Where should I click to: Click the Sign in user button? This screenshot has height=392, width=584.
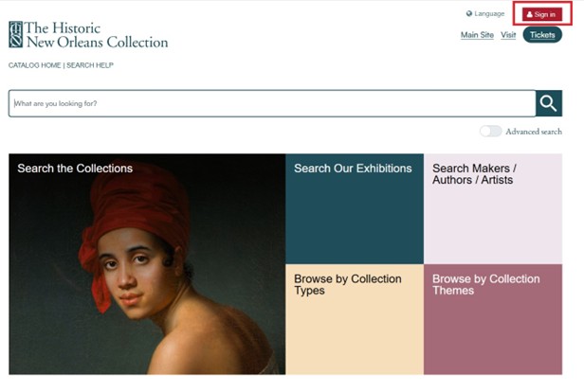click(541, 14)
